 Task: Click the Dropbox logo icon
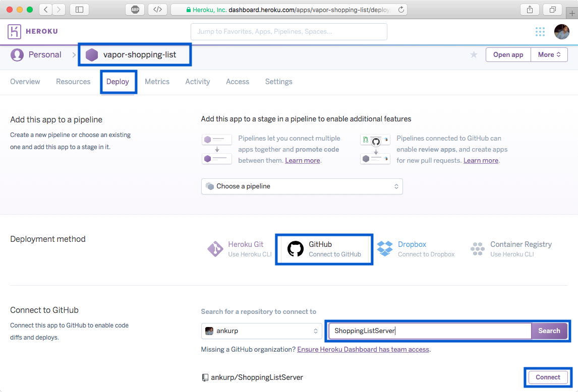tap(385, 249)
